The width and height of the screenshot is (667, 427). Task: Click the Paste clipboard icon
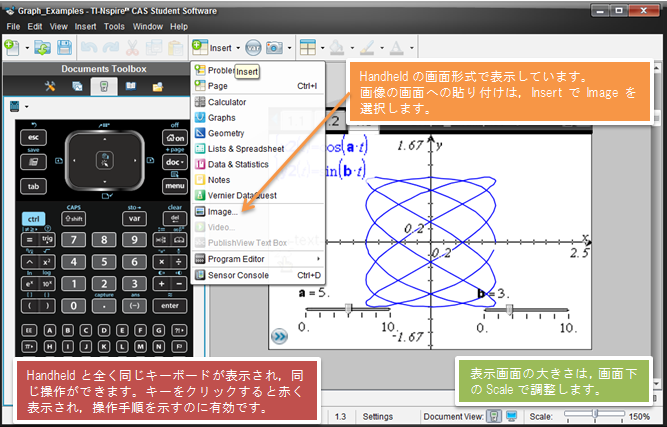tap(175, 48)
